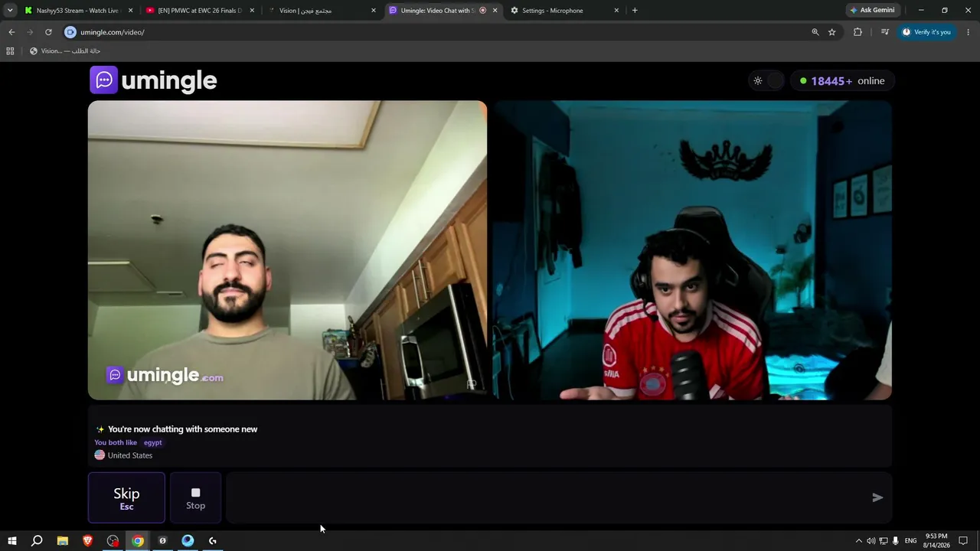Click the Google Chrome taskbar icon
The image size is (980, 551).
[x=138, y=541]
